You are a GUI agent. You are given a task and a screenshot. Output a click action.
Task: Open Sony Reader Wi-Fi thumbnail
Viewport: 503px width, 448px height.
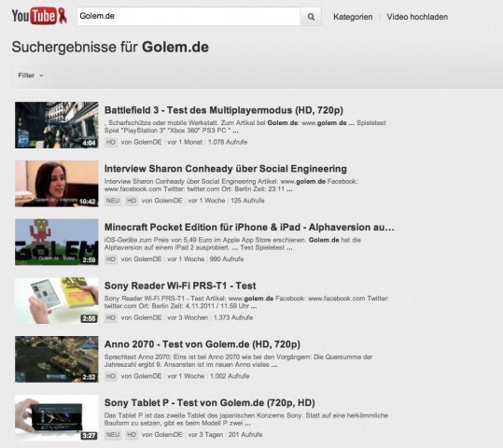[56, 301]
